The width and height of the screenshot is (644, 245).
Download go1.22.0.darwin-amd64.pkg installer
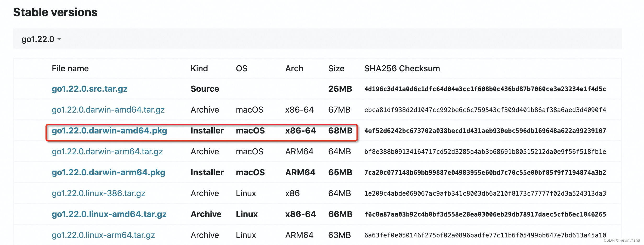[x=109, y=131]
